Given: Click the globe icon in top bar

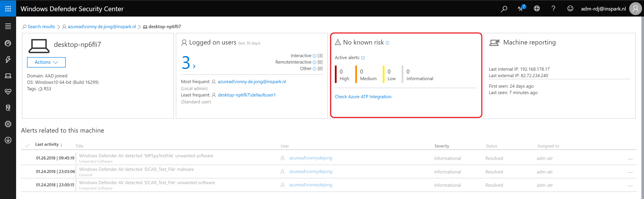Looking at the screenshot, I should point(537,9).
